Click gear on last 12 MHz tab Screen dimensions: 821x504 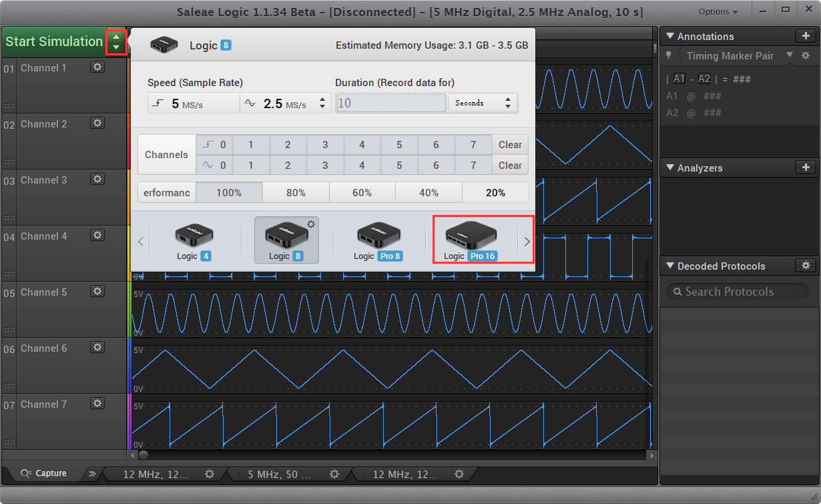[459, 474]
